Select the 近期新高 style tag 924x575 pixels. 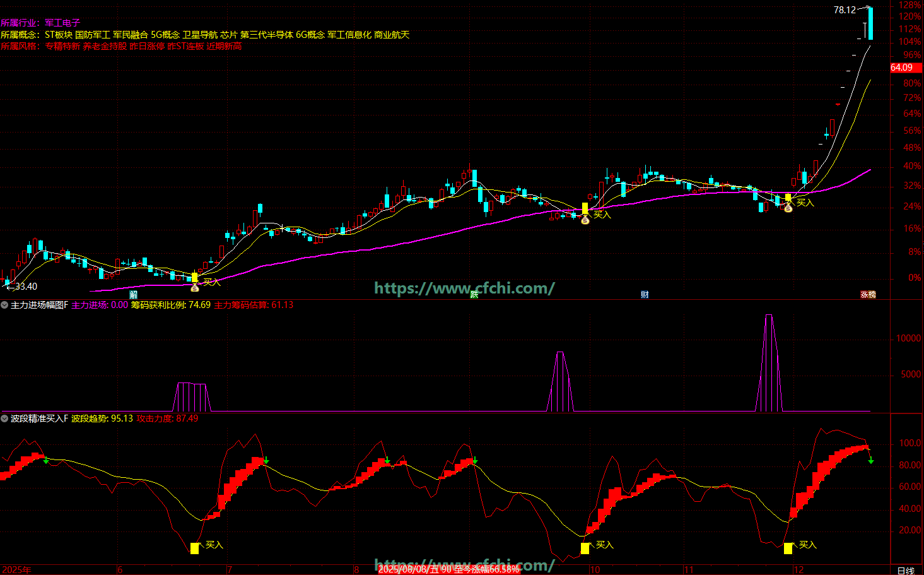(x=224, y=46)
